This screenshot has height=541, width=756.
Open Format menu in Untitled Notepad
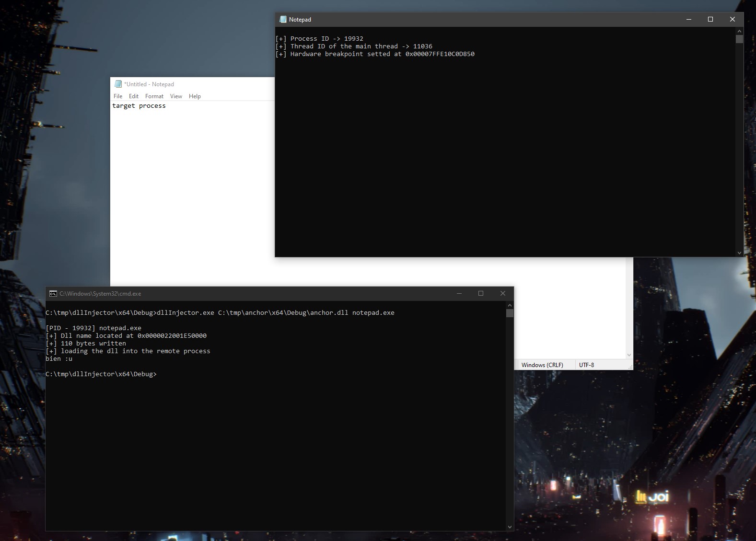pyautogui.click(x=154, y=96)
